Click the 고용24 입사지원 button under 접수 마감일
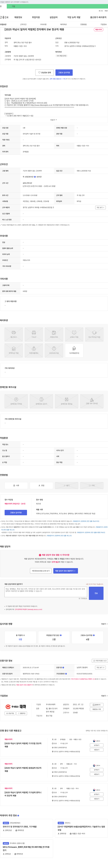The width and height of the screenshot is (108, 868). pos(16,513)
